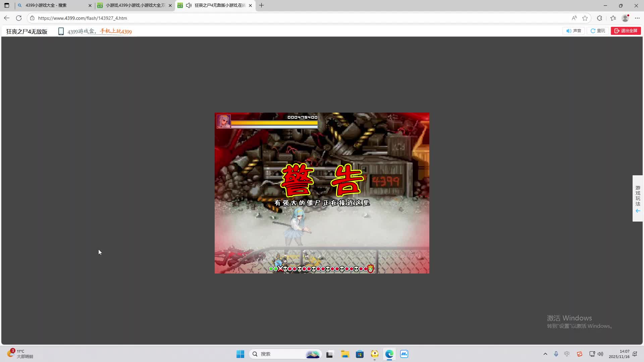Image resolution: width=644 pixels, height=362 pixels.
Task: Refresh the current page
Action: point(19,18)
